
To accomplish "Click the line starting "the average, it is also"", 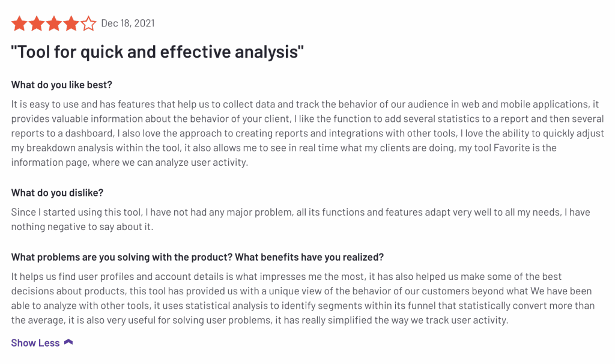I will pos(259,320).
